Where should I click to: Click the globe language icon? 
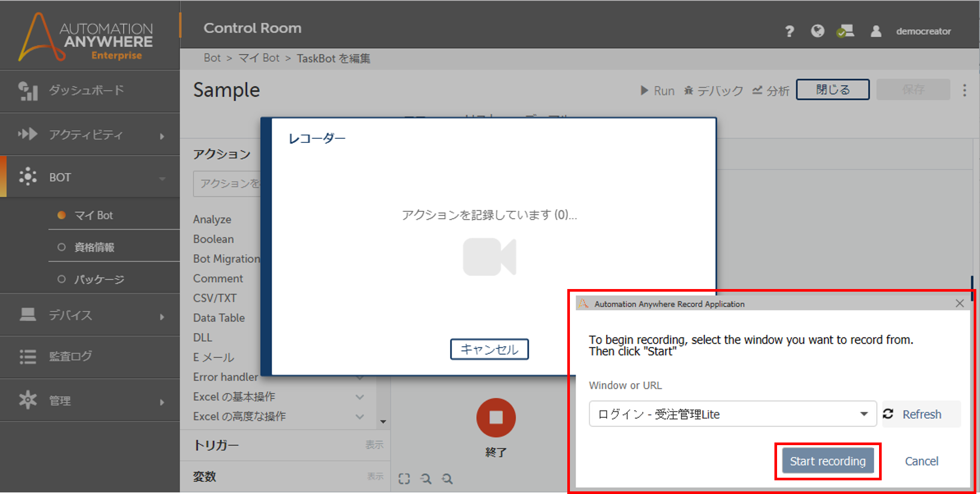coord(818,32)
